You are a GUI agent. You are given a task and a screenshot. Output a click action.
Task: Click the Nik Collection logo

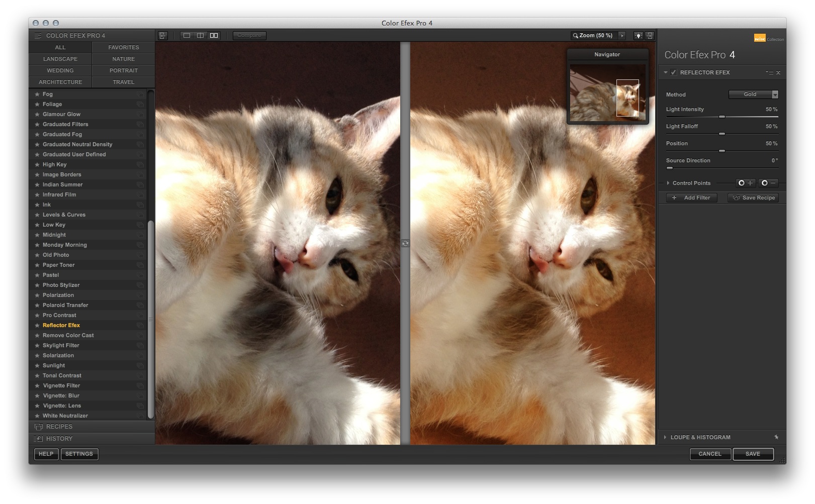pyautogui.click(x=769, y=38)
